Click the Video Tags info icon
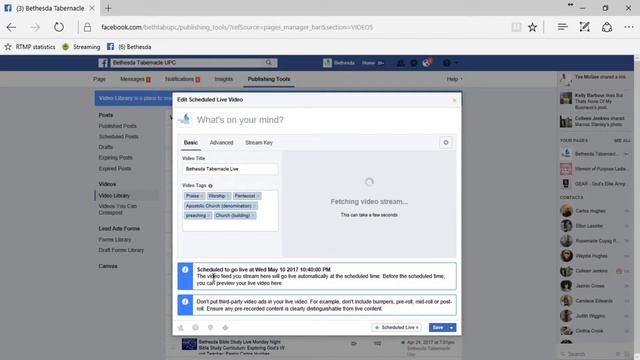This screenshot has width=640, height=360. tap(211, 186)
